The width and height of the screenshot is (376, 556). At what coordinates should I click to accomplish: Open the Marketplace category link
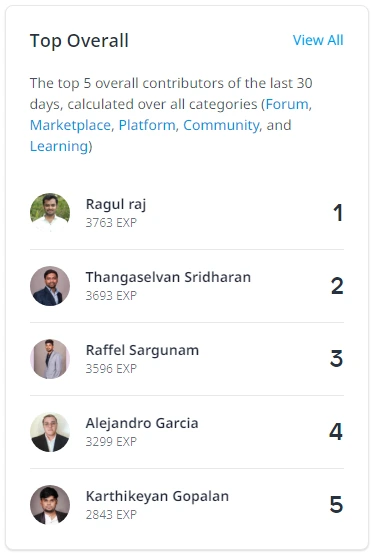pos(70,125)
